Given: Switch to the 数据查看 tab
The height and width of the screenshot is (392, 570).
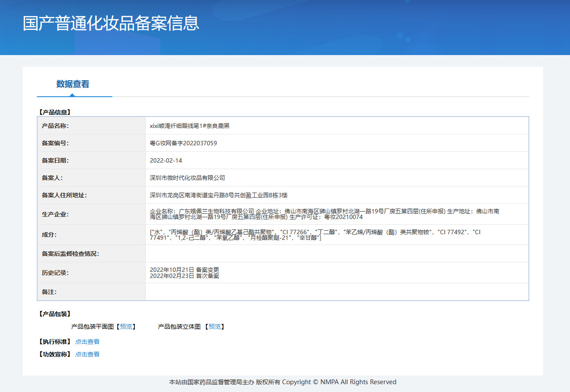Looking at the screenshot, I should click(x=72, y=84).
